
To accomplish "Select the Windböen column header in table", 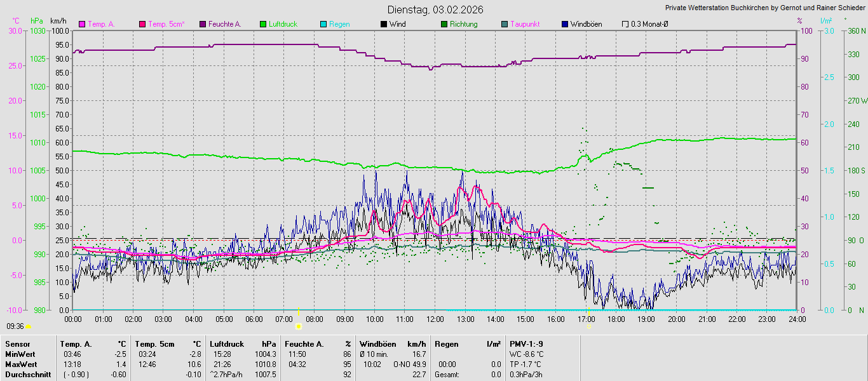I will [377, 344].
